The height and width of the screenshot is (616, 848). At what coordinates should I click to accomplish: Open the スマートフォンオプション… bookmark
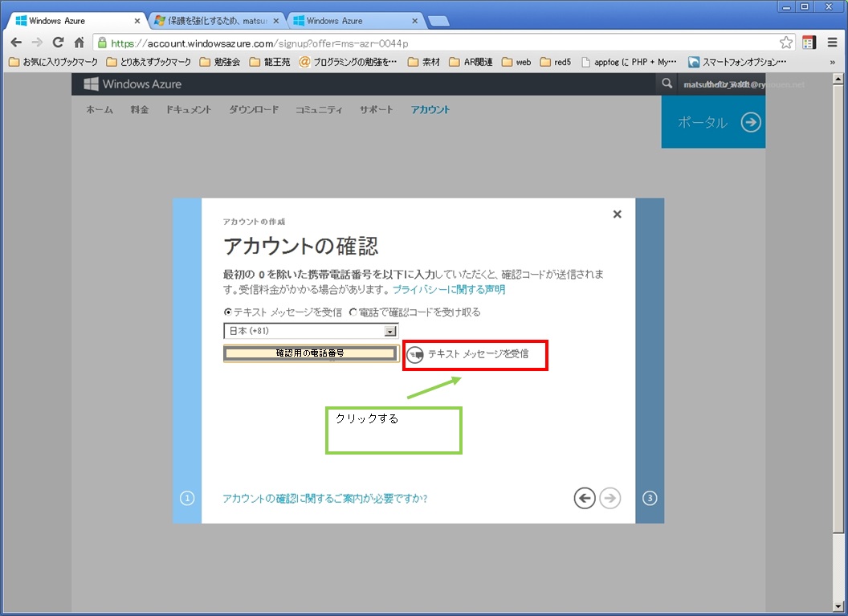[738, 62]
